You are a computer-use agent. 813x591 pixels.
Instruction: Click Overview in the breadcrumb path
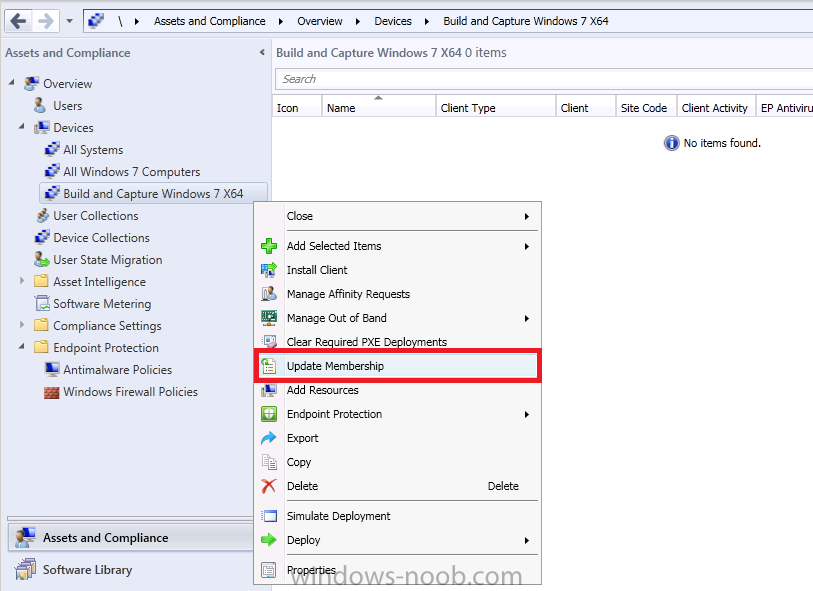(319, 21)
